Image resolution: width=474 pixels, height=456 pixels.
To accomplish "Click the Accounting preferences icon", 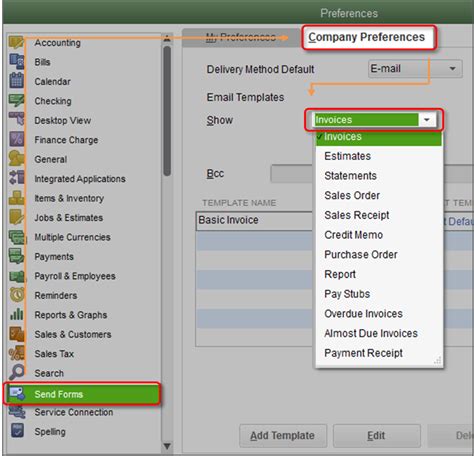I will tap(16, 42).
